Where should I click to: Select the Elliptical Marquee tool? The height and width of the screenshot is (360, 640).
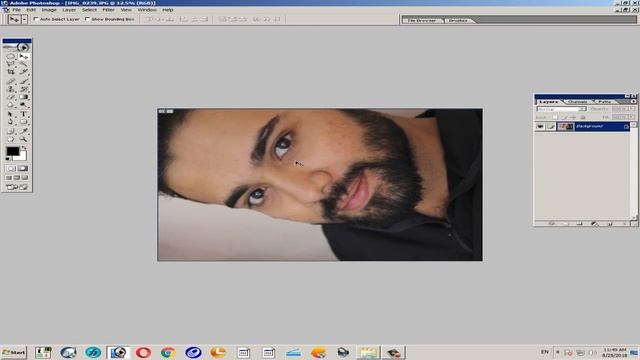(11, 57)
